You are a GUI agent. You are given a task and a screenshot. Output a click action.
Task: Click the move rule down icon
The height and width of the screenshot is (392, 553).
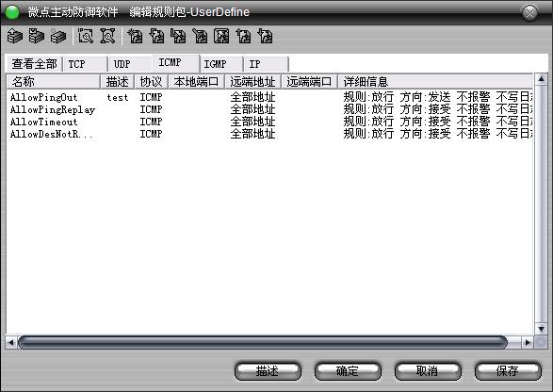pos(266,36)
